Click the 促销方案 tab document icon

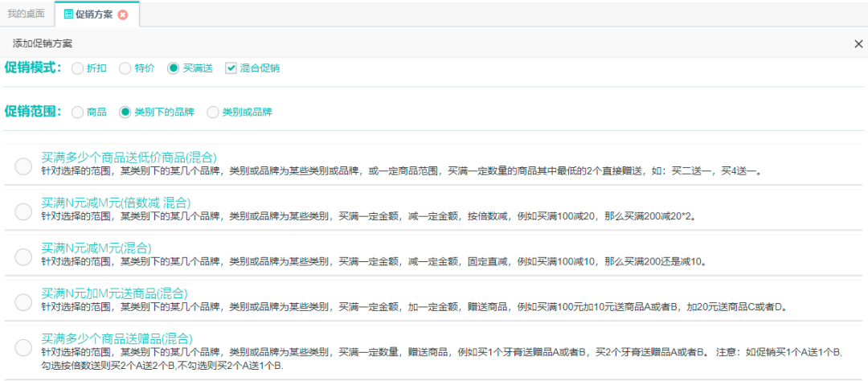(68, 14)
